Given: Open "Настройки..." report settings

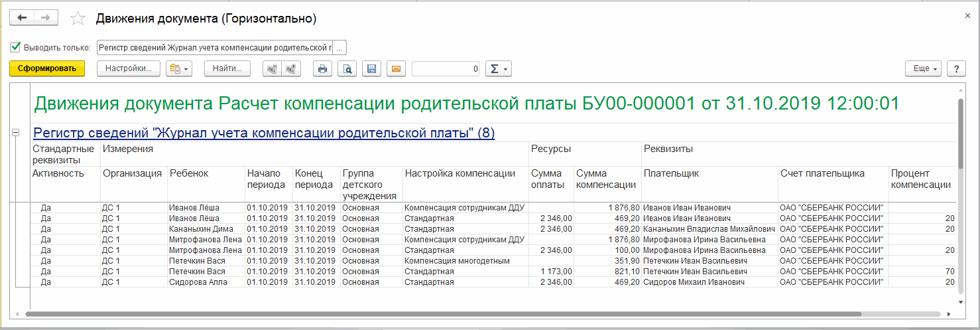Looking at the screenshot, I should point(129,68).
